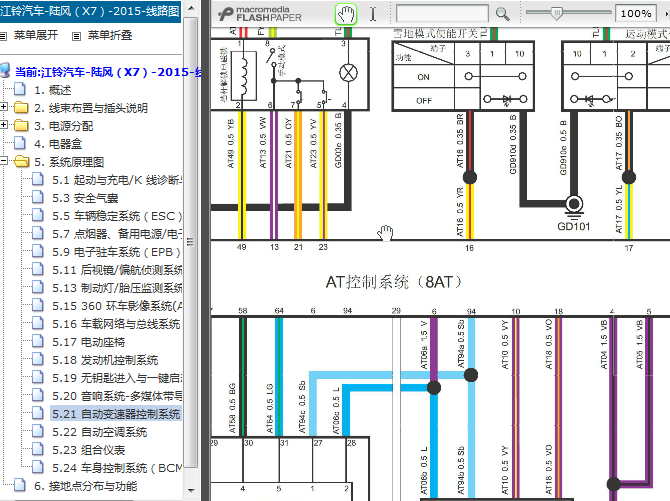Click page icon beside 5.3 安全气囊
Screen dimensions: 670x501
pyautogui.click(x=38, y=197)
